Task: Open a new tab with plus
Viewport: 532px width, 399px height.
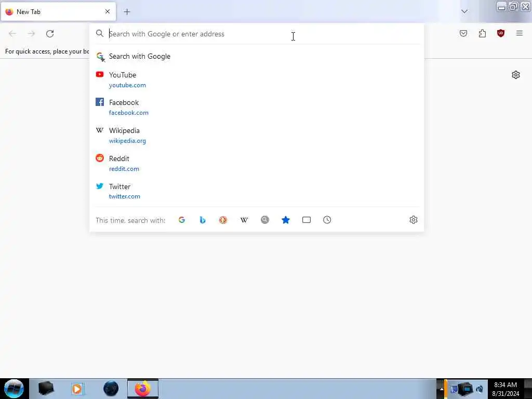Action: coord(127,12)
